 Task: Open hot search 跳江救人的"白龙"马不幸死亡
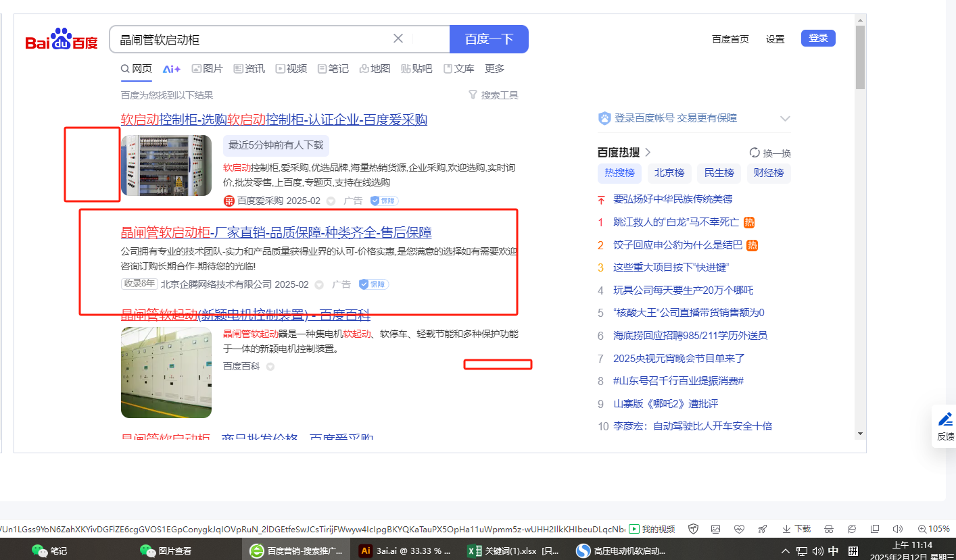[676, 222]
